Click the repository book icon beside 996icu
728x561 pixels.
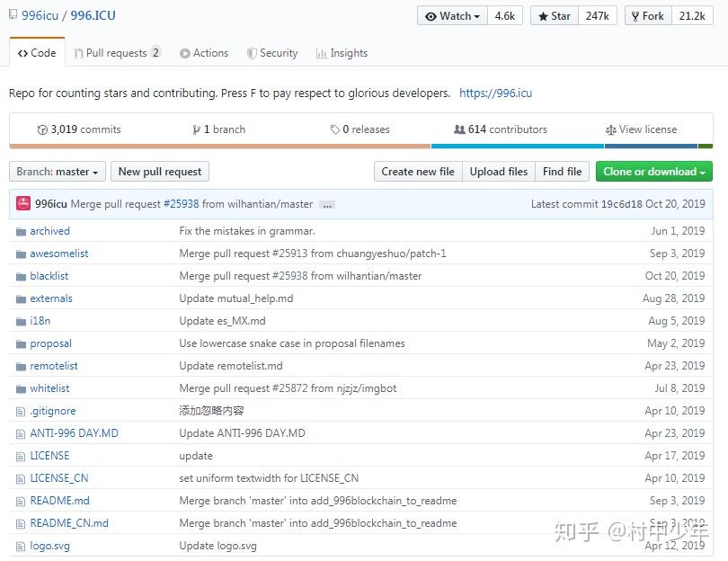point(13,14)
